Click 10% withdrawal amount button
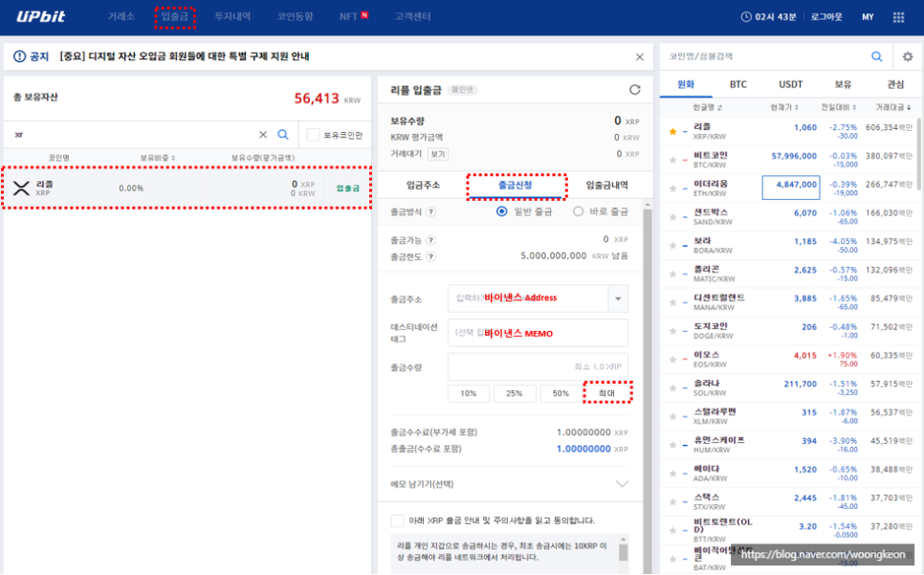Image resolution: width=924 pixels, height=575 pixels. point(469,393)
